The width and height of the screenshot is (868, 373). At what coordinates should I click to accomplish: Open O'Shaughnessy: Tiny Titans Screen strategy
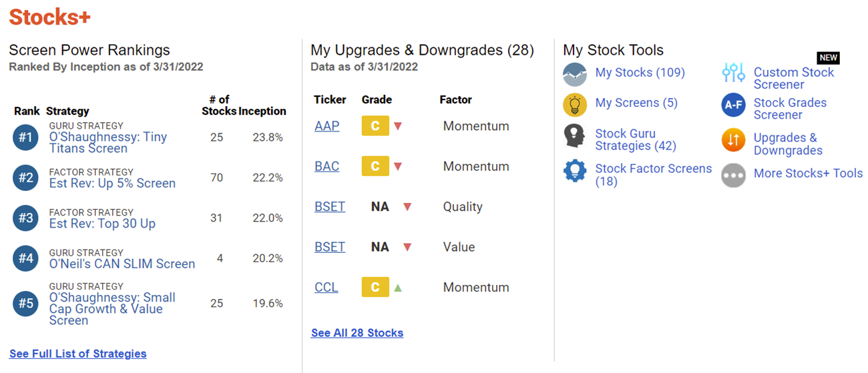point(108,142)
